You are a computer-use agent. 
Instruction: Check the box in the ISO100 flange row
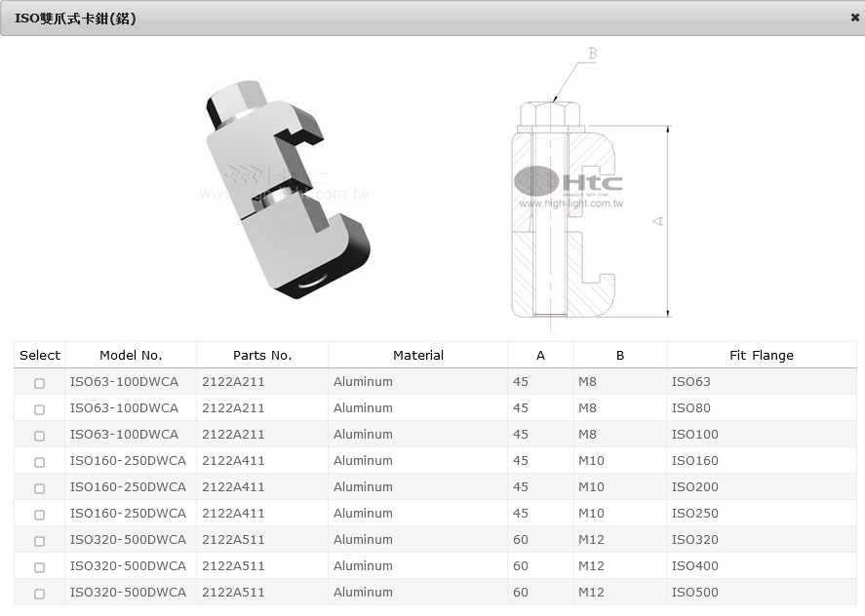click(39, 436)
